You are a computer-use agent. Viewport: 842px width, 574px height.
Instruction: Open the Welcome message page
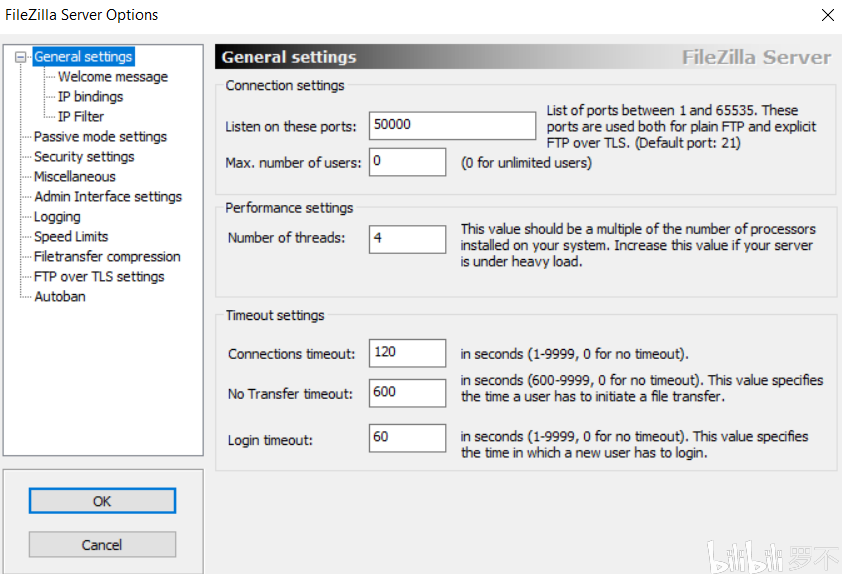click(113, 77)
